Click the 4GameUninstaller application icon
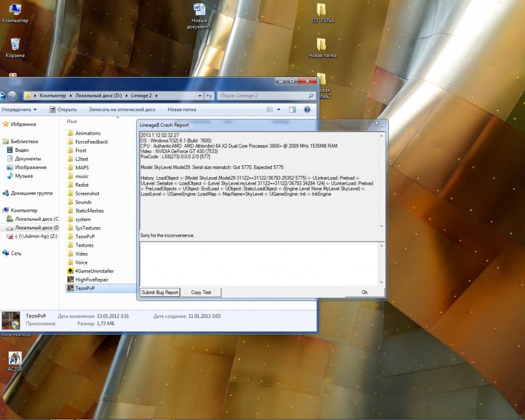 tap(71, 271)
